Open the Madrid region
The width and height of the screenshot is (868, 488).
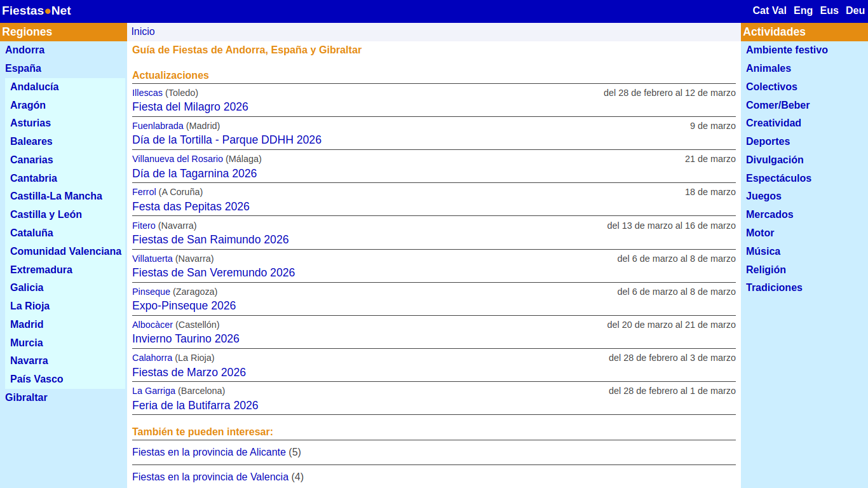point(27,325)
